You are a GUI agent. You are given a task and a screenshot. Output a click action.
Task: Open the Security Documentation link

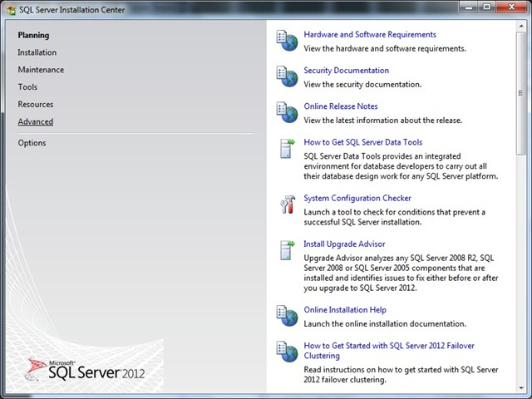[346, 71]
